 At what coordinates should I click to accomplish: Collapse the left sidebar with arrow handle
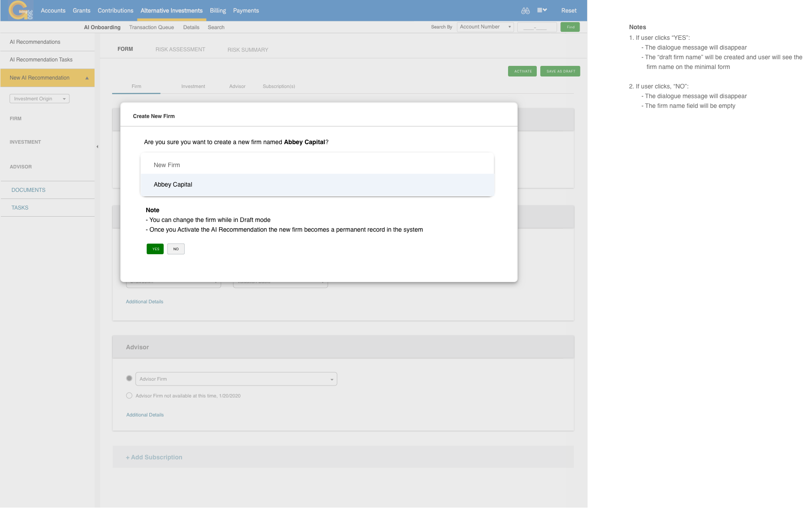click(97, 147)
